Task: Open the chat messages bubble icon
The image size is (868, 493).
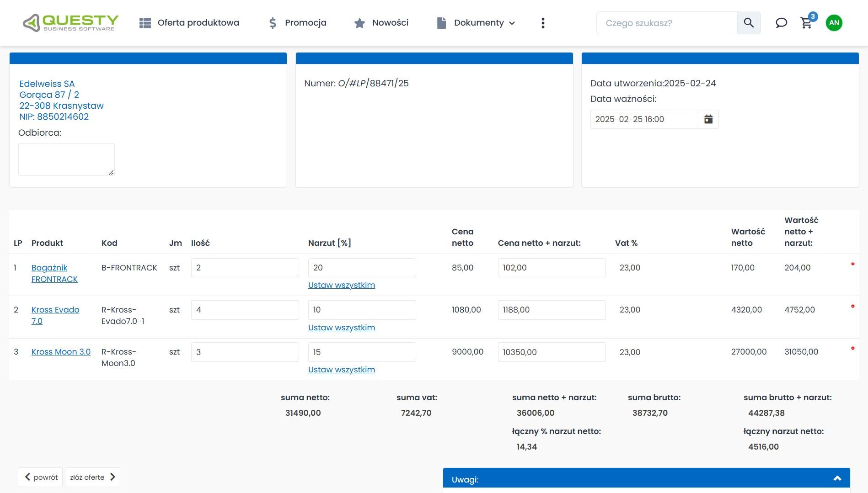Action: pyautogui.click(x=782, y=23)
